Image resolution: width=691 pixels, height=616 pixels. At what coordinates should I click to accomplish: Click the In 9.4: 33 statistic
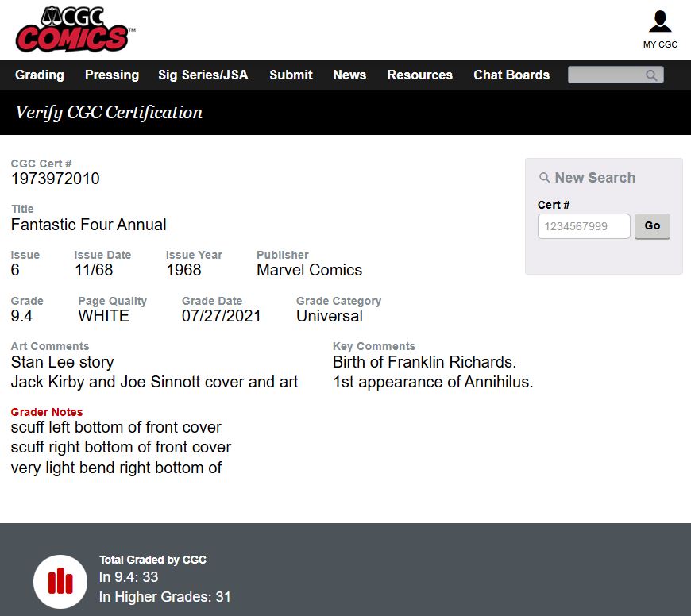point(129,577)
